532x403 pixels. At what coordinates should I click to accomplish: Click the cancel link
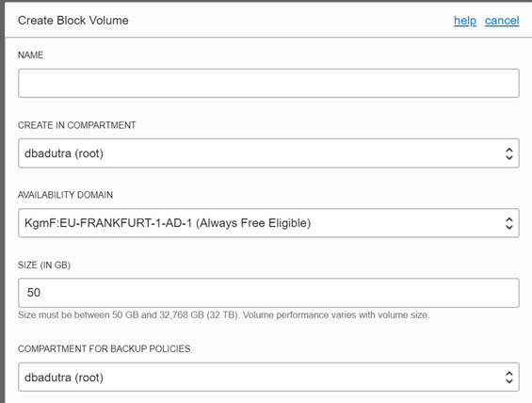502,21
